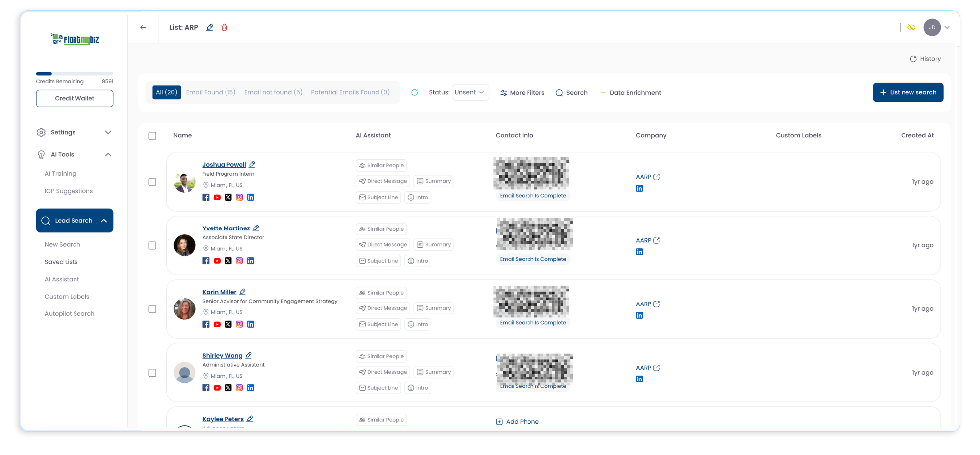This screenshot has width=980, height=455.
Task: Click Direct Message for Yvette Martinez
Action: [x=383, y=244]
